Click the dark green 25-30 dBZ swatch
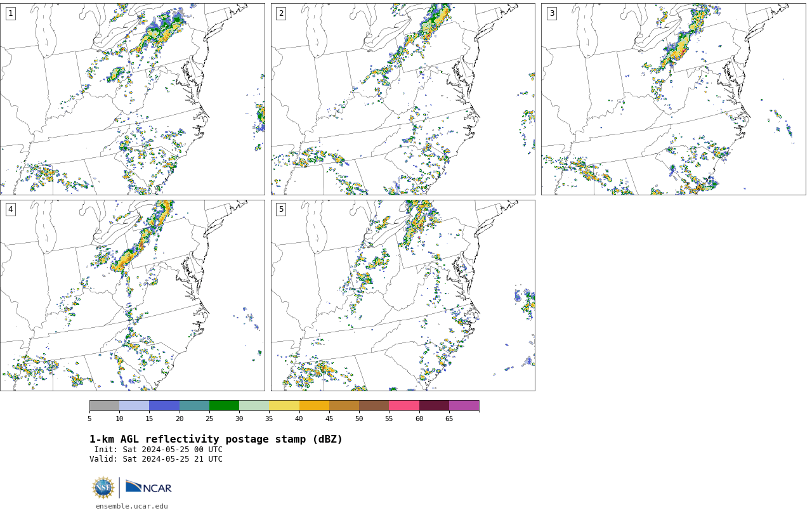 pos(224,406)
